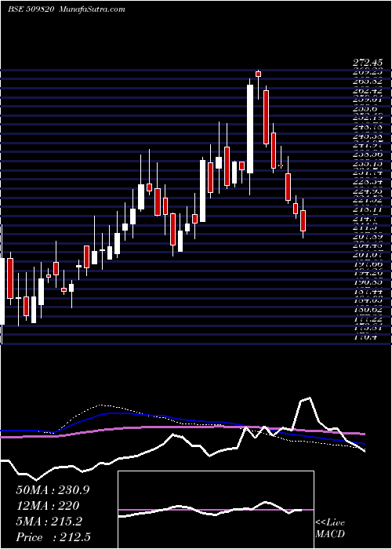Viewport: 392px width, 549px height.
Task: Click the <<Live MACD label
Action: coord(330,528)
